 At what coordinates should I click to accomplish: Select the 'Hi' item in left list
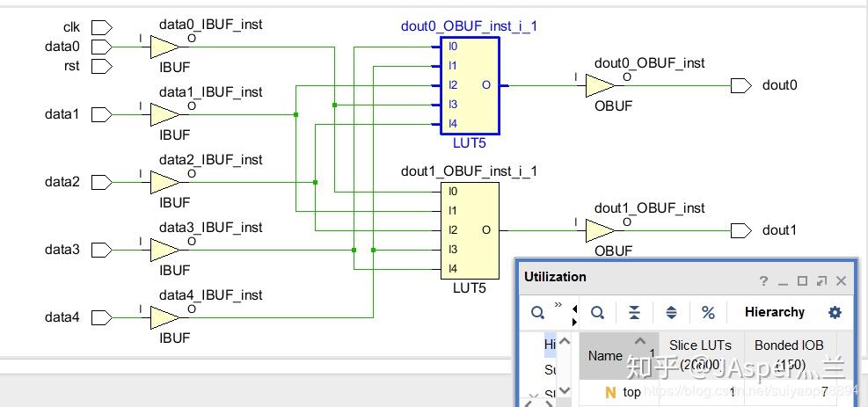(550, 344)
